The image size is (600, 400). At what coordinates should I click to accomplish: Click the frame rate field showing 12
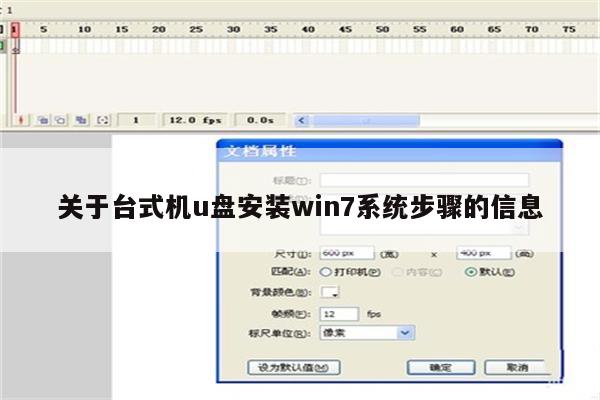[x=339, y=314]
